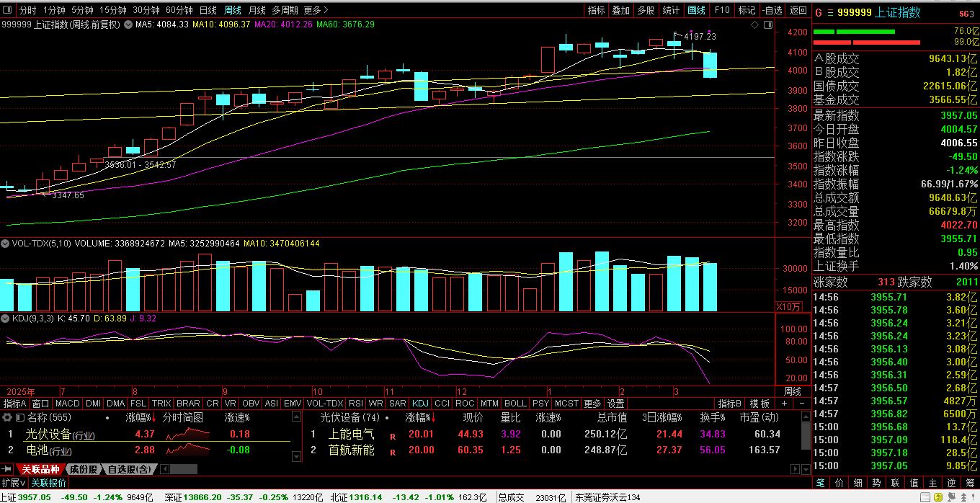Screen dimensions: 980x503
Task: Toggle the 画线 drawing tool mode
Action: (697, 10)
